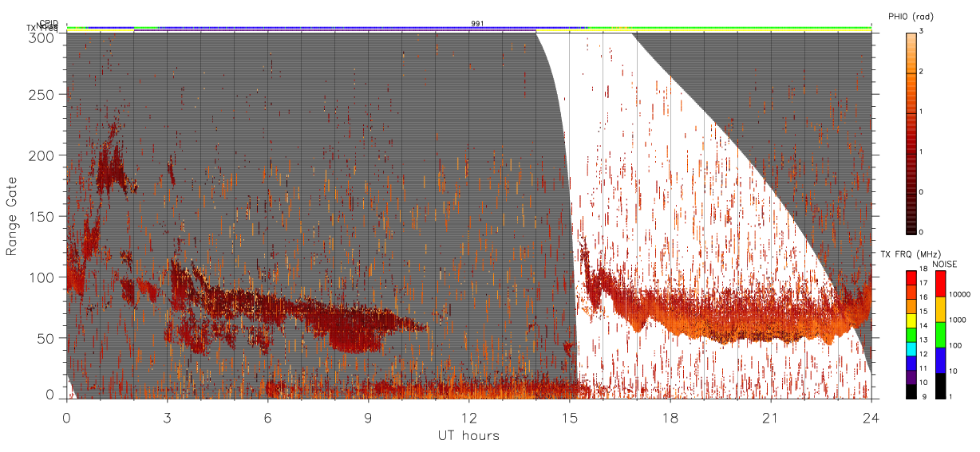
Task: Pick the blue NOISE swatch between 10 and 100
Action: [941, 360]
